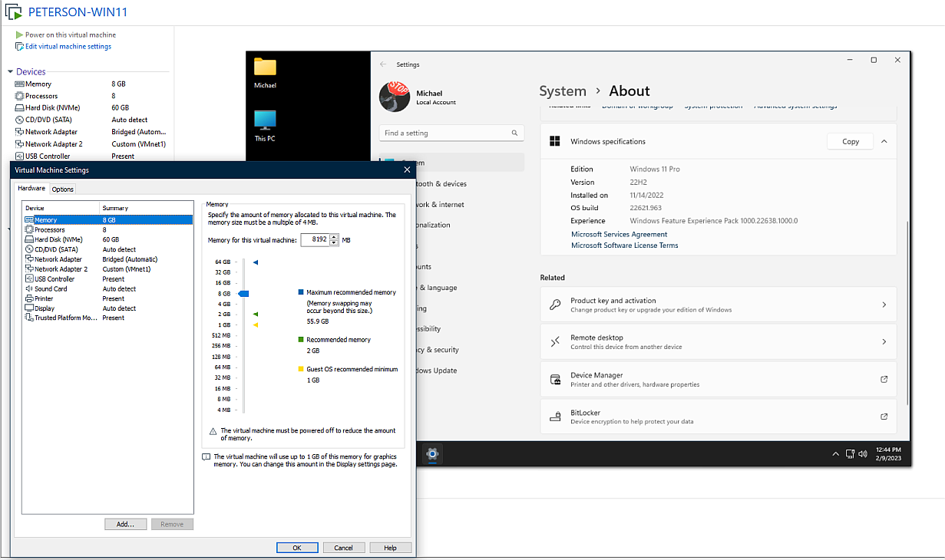This screenshot has height=560, width=945.
Task: Select USB Controller in hardware device list
Action: [54, 279]
